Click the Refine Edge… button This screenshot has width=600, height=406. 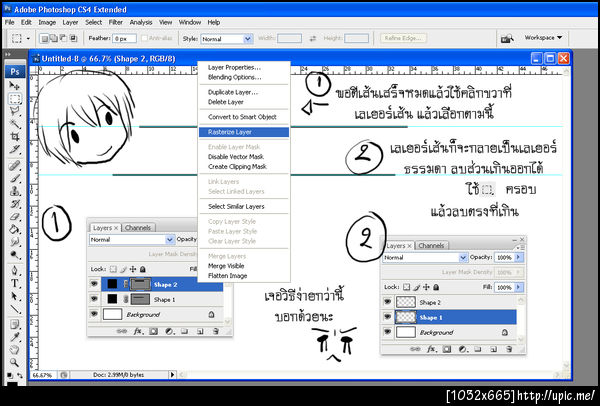coord(403,38)
